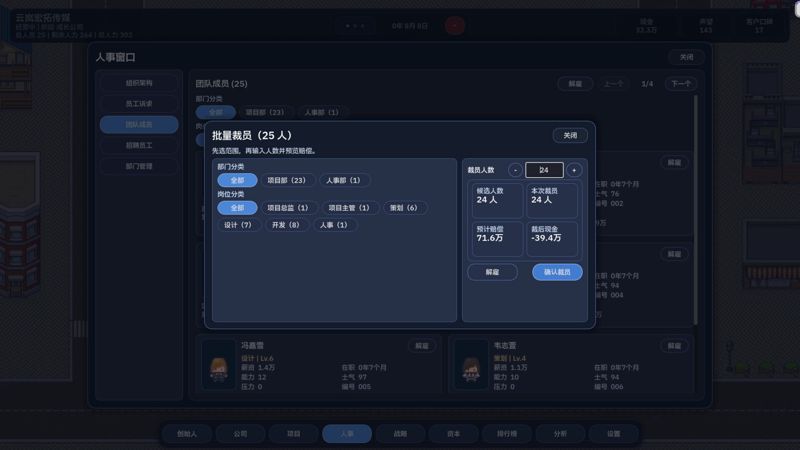The height and width of the screenshot is (450, 800).
Task: Choose the 项目主管 (1) position filter
Action: coord(349,208)
